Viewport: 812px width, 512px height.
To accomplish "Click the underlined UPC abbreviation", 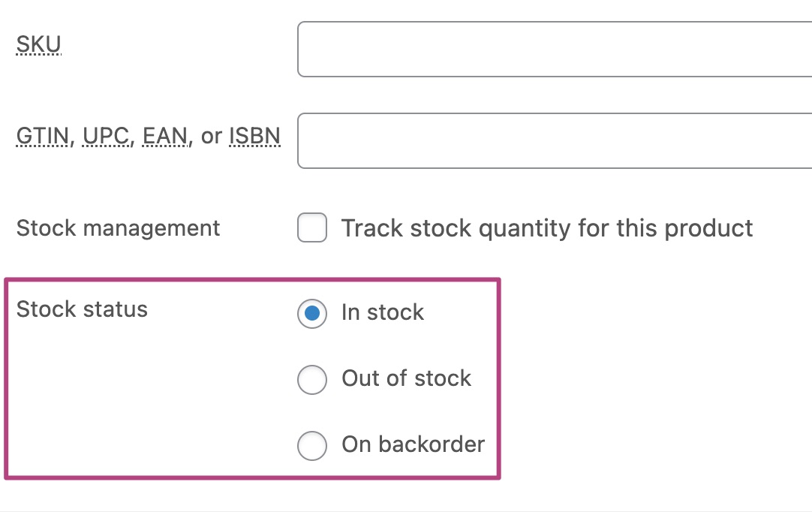I will click(107, 137).
